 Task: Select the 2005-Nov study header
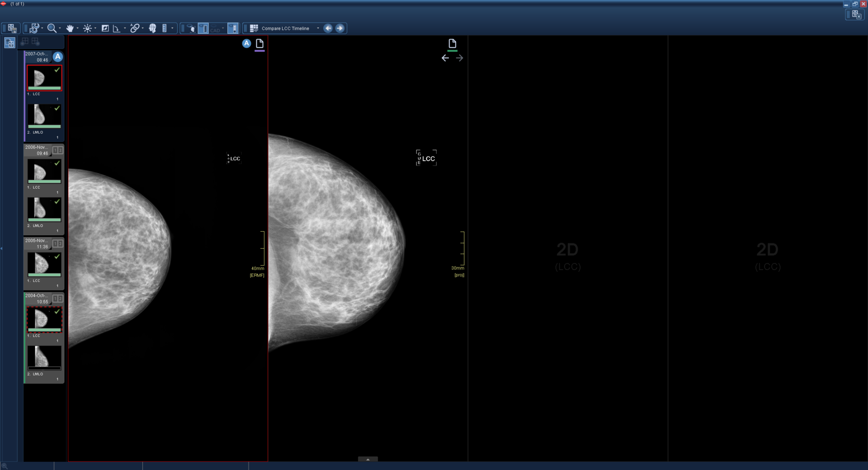pyautogui.click(x=37, y=243)
